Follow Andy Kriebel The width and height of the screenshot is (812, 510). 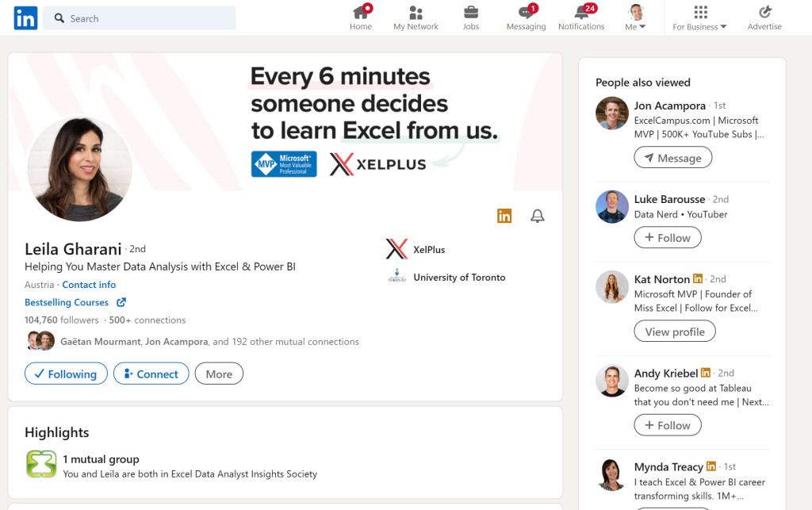click(668, 425)
